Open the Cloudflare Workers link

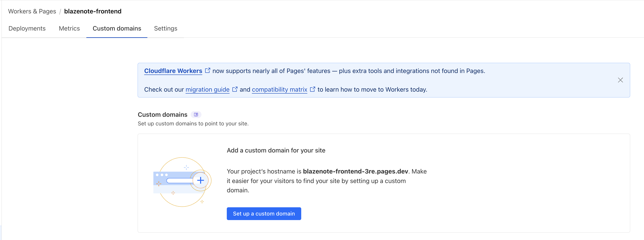[x=173, y=71]
